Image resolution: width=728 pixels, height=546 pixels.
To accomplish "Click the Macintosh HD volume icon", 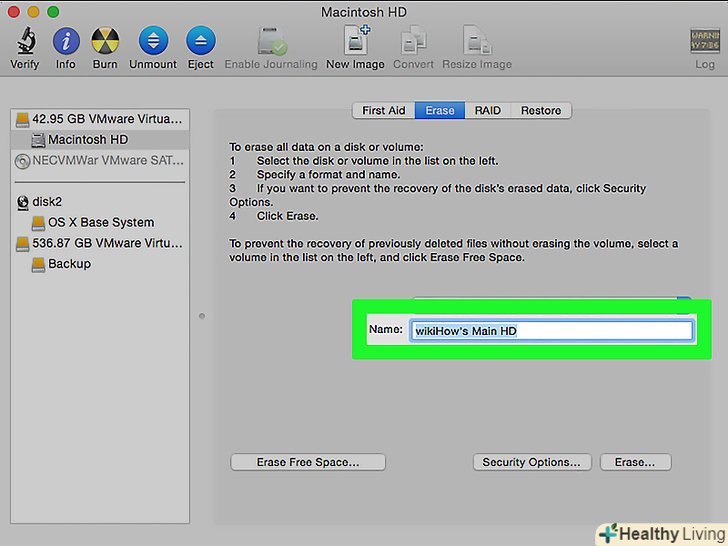I will pos(38,140).
